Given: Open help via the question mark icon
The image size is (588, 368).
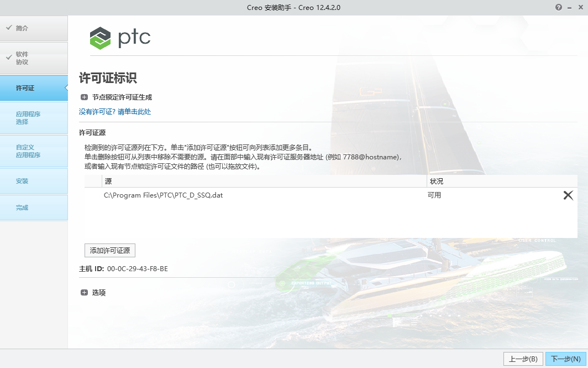Looking at the screenshot, I should coord(558,8).
